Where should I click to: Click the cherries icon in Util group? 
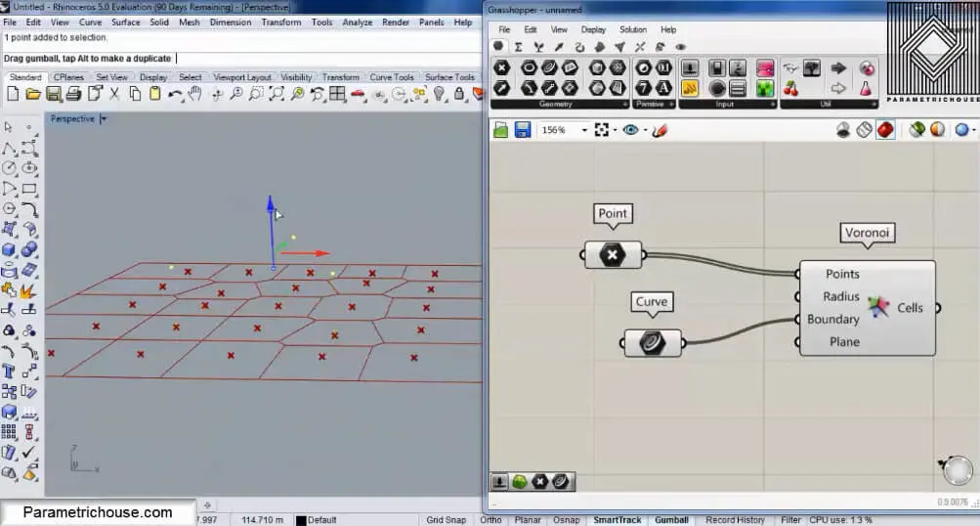(x=790, y=88)
